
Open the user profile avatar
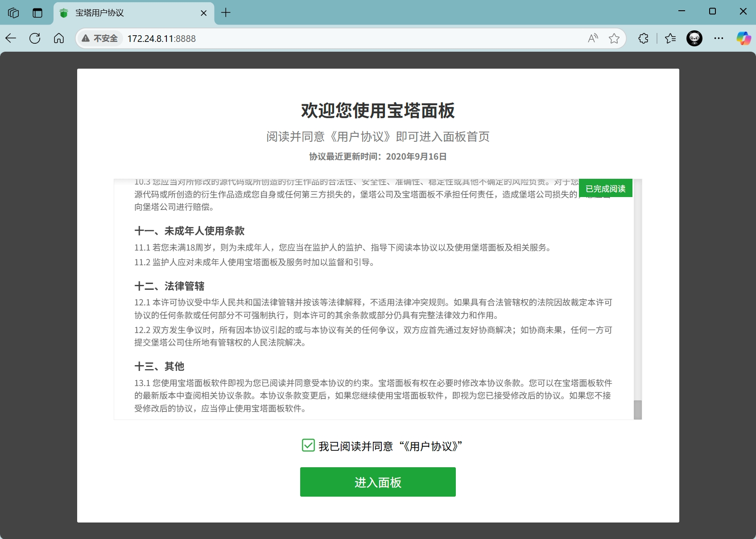click(694, 38)
